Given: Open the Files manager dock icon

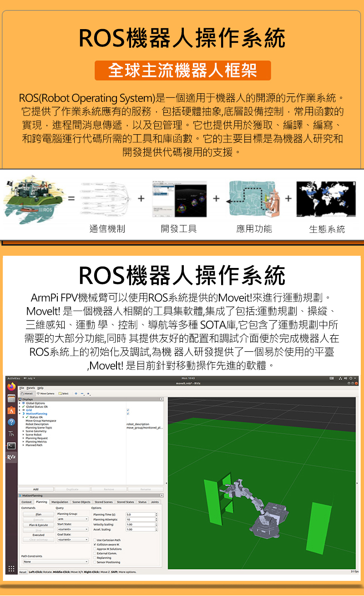Looking at the screenshot, I should (11, 399).
